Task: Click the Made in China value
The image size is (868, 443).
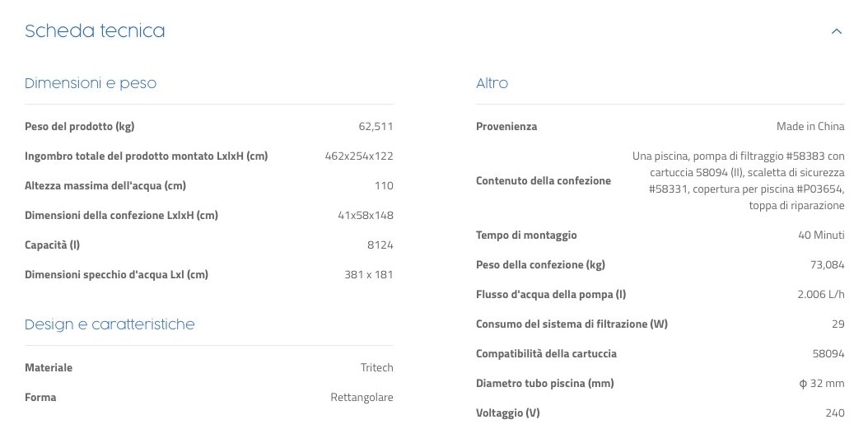Action: point(810,127)
